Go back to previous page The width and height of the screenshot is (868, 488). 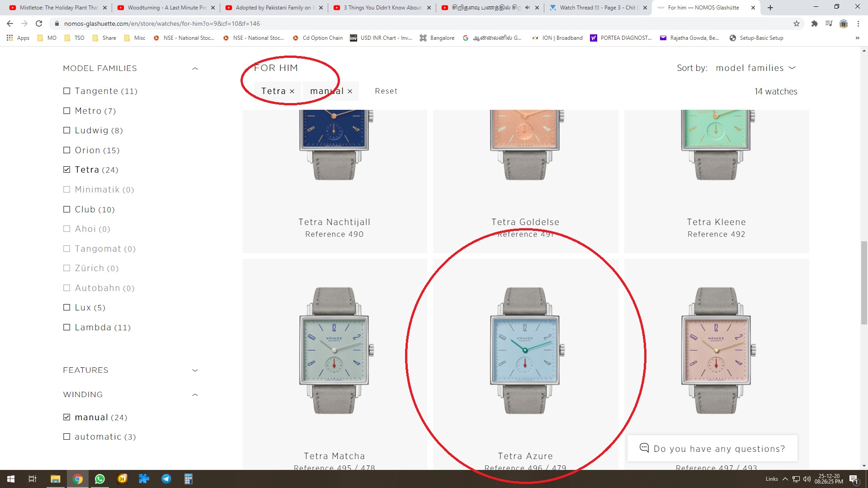10,23
